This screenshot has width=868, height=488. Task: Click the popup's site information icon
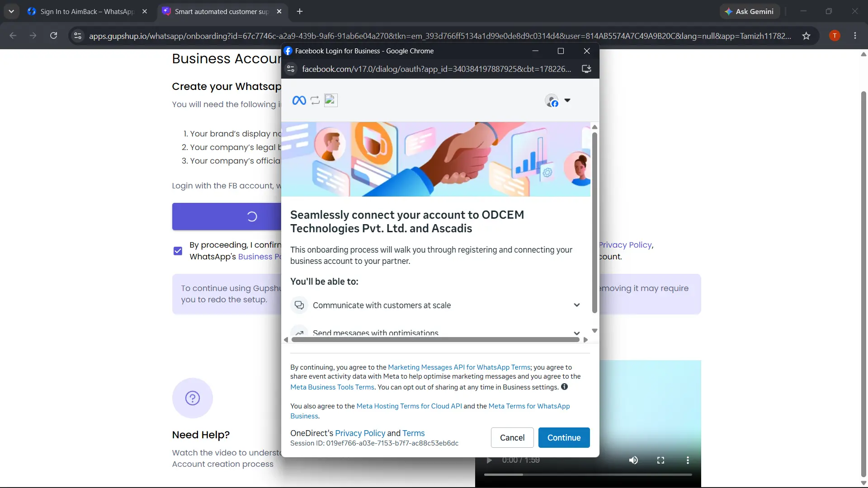pyautogui.click(x=291, y=69)
